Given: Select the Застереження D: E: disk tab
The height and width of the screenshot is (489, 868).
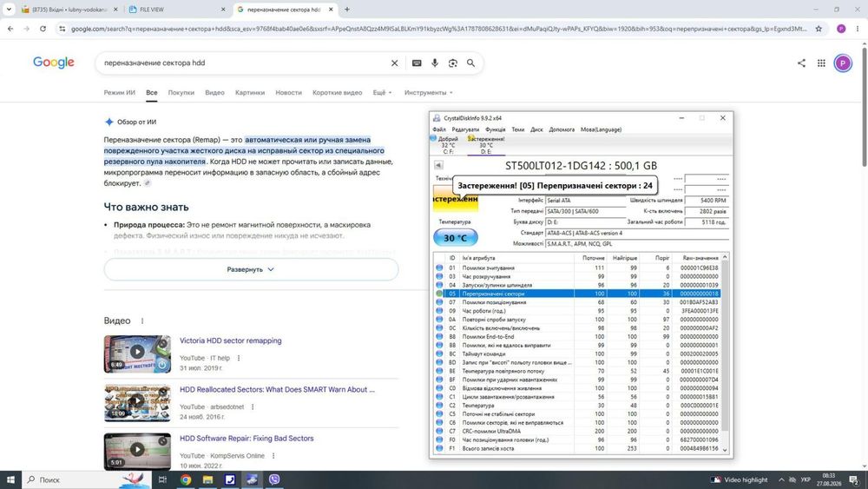Looking at the screenshot, I should tap(485, 145).
